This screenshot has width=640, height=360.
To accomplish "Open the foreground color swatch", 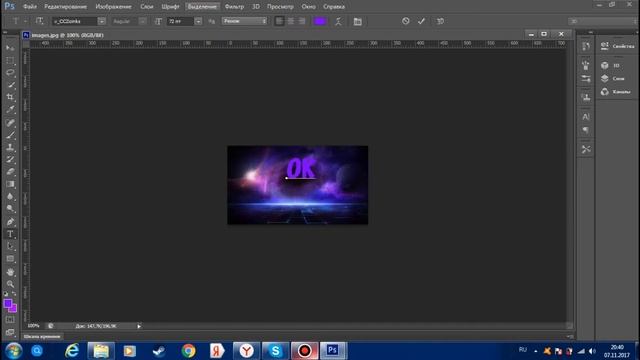I will 8,303.
